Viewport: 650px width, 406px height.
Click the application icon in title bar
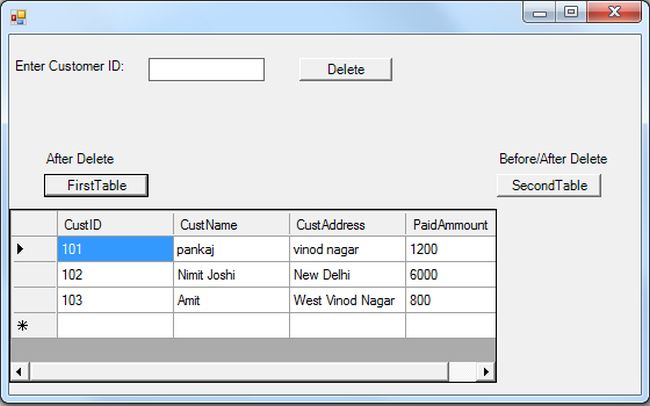point(18,17)
